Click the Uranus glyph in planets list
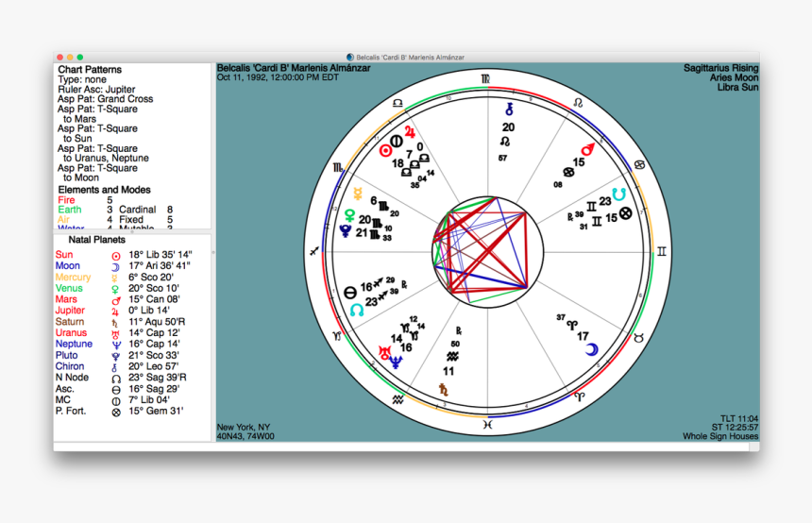812x523 pixels. coord(115,334)
